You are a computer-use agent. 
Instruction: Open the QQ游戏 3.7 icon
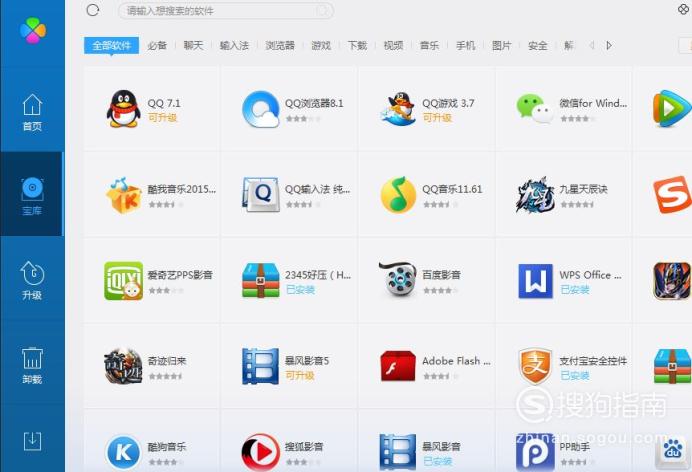tap(398, 109)
